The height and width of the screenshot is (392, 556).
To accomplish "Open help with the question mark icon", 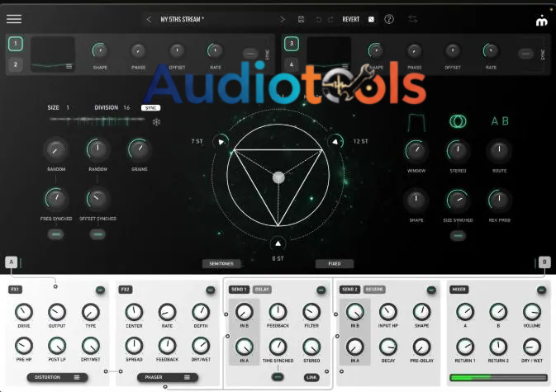I will [x=389, y=19].
